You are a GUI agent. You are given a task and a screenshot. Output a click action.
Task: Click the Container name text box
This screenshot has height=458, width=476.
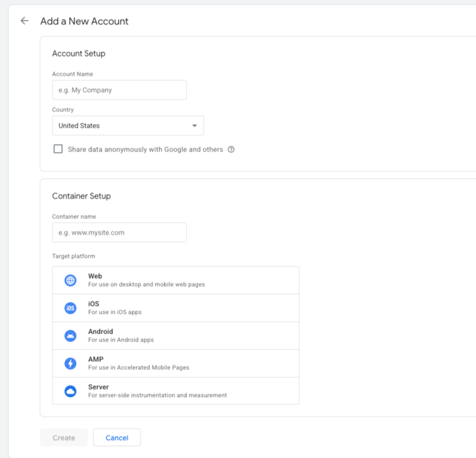119,232
